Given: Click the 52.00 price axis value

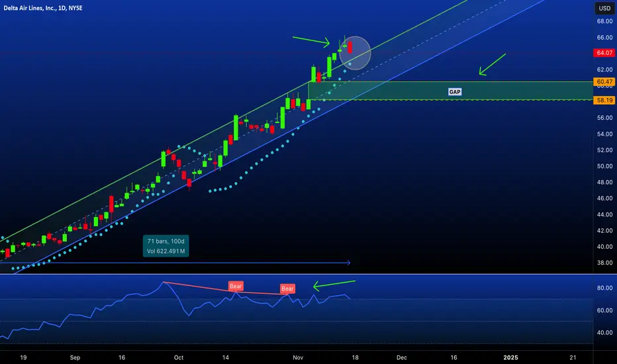Looking at the screenshot, I should [604, 150].
